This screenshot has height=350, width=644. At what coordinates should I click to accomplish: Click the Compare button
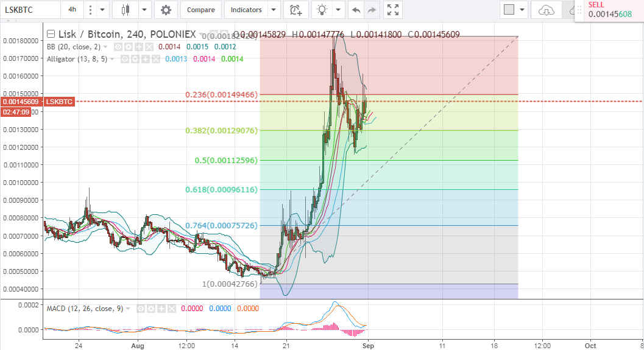coord(201,10)
